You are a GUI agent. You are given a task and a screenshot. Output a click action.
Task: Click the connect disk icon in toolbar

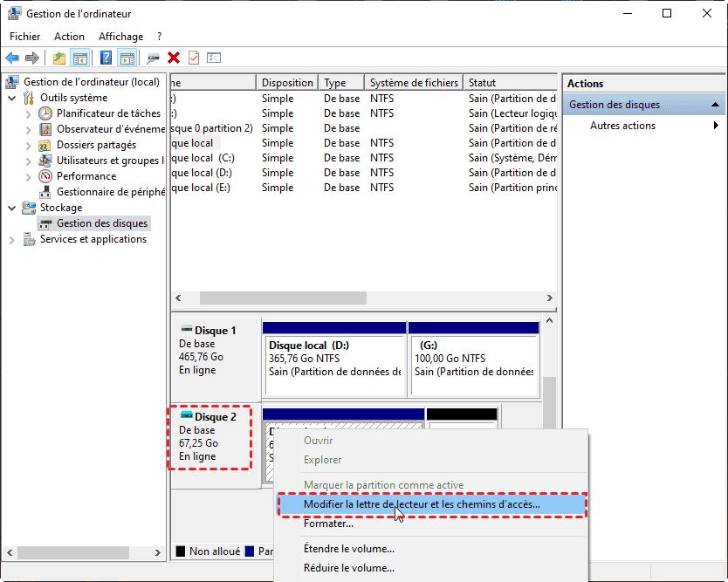pos(154,58)
